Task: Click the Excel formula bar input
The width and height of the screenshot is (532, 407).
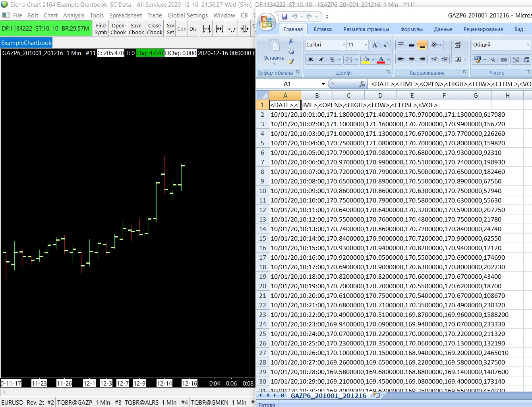Action: [451, 84]
